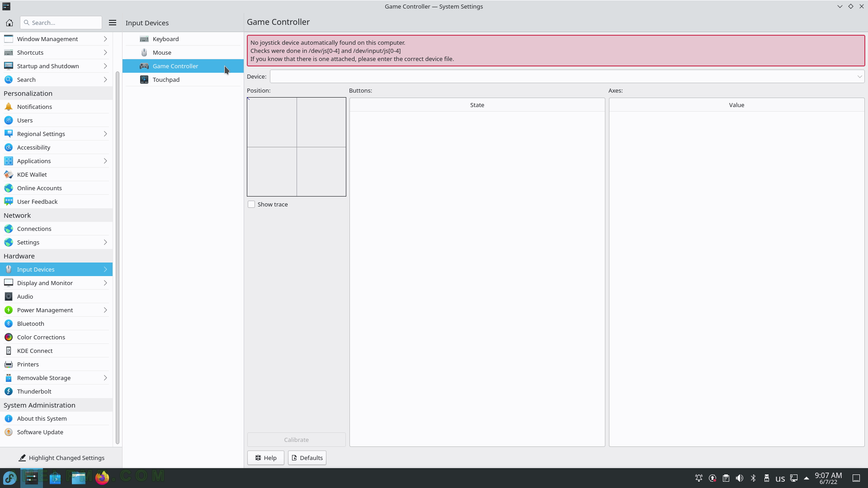Expand the Applications category
Image resolution: width=868 pixels, height=488 pixels.
click(x=56, y=161)
